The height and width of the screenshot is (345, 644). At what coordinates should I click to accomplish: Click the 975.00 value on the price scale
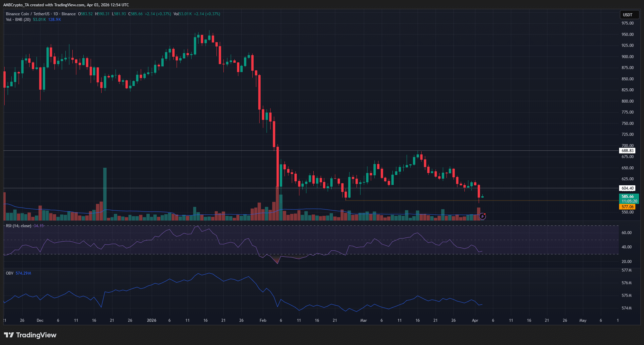point(627,23)
